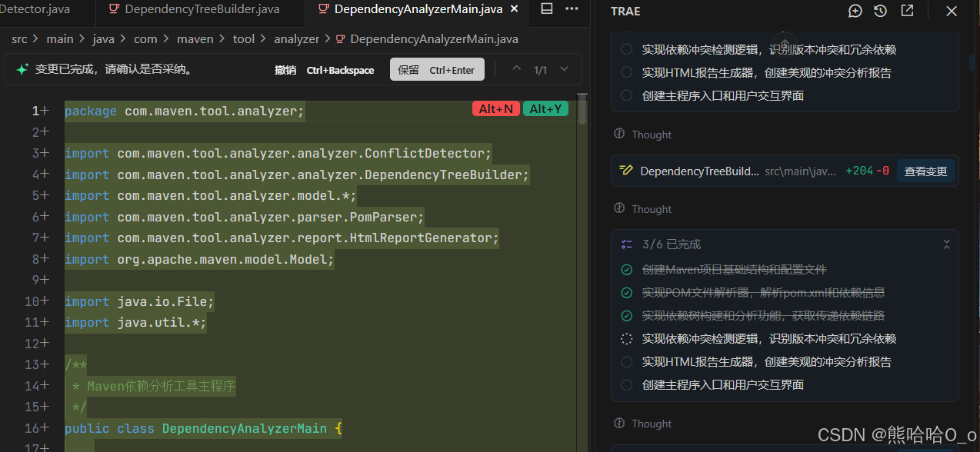
Task: Go to the previous change
Action: [517, 69]
